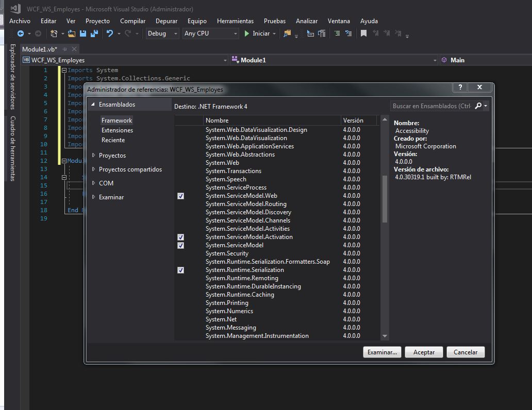Open the Any CPU platform dropdown
Image resolution: width=532 pixels, height=410 pixels.
(x=210, y=33)
